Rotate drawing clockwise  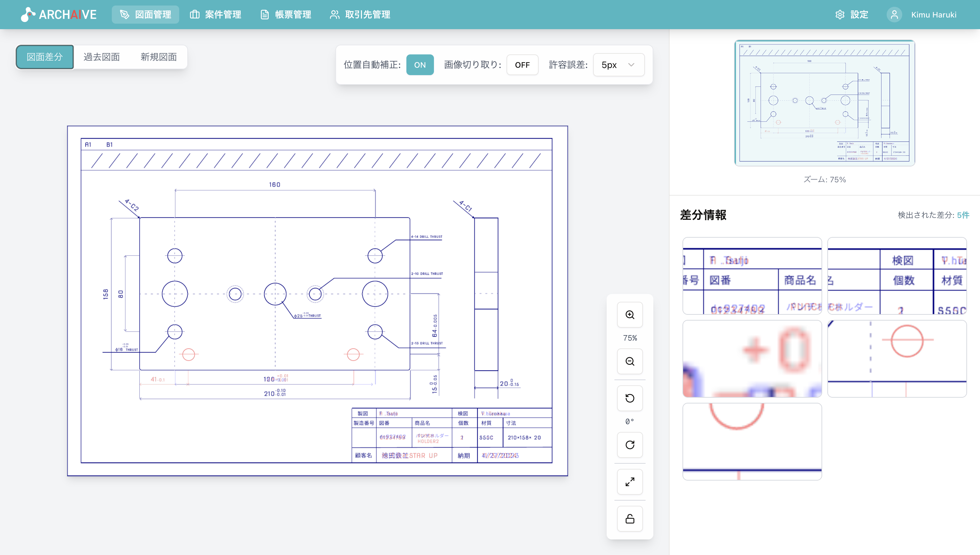[630, 445]
